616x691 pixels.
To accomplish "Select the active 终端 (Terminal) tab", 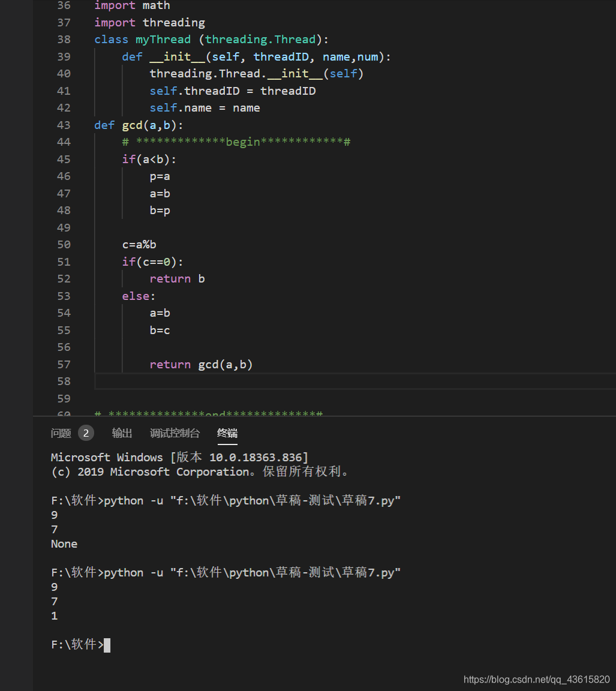I will (x=227, y=433).
